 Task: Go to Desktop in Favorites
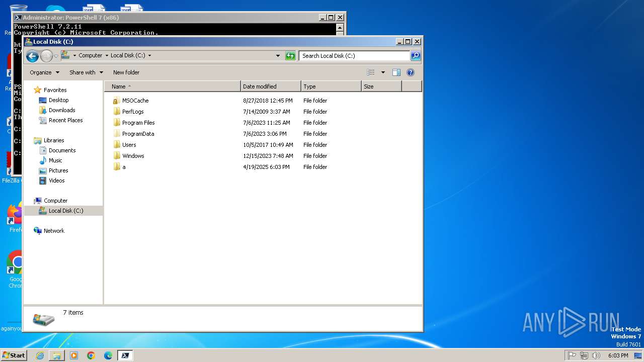[x=58, y=100]
